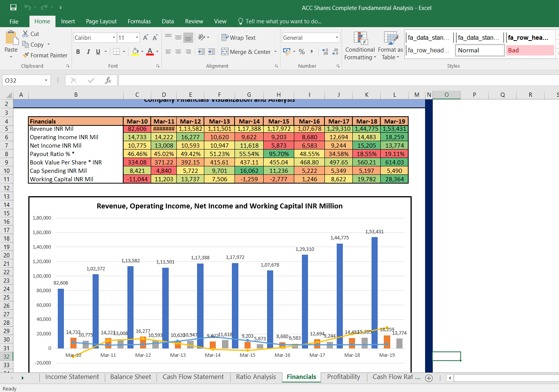The image size is (559, 392).
Task: Click the Center alignment icon
Action: click(x=178, y=51)
